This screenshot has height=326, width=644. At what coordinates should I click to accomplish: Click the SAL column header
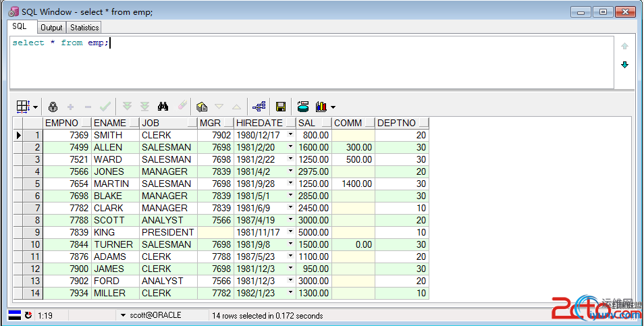point(314,123)
